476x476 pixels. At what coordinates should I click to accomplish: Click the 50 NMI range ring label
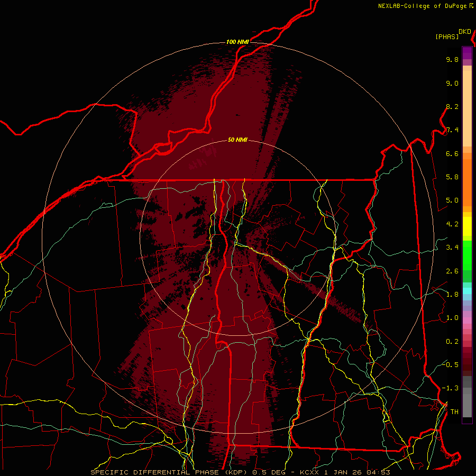237,140
